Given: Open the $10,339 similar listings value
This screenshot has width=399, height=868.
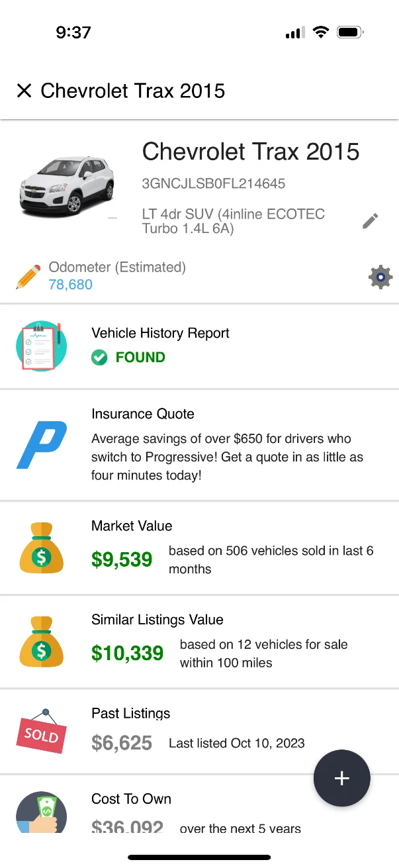Looking at the screenshot, I should [127, 653].
